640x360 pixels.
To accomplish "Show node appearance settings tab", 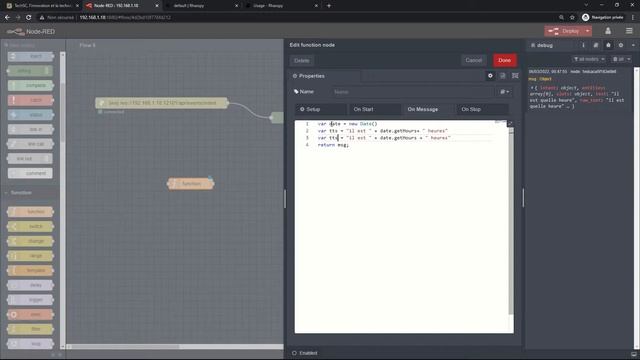I will click(515, 76).
